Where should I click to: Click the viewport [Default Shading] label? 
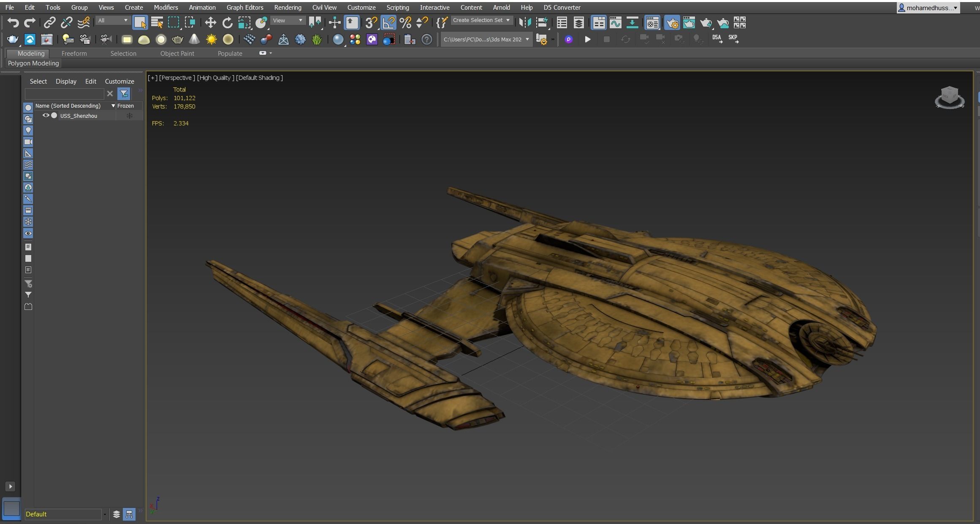259,78
